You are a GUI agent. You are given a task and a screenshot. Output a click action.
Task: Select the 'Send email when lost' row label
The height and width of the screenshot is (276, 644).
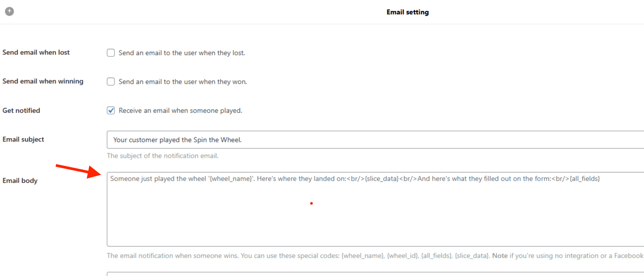coord(36,52)
